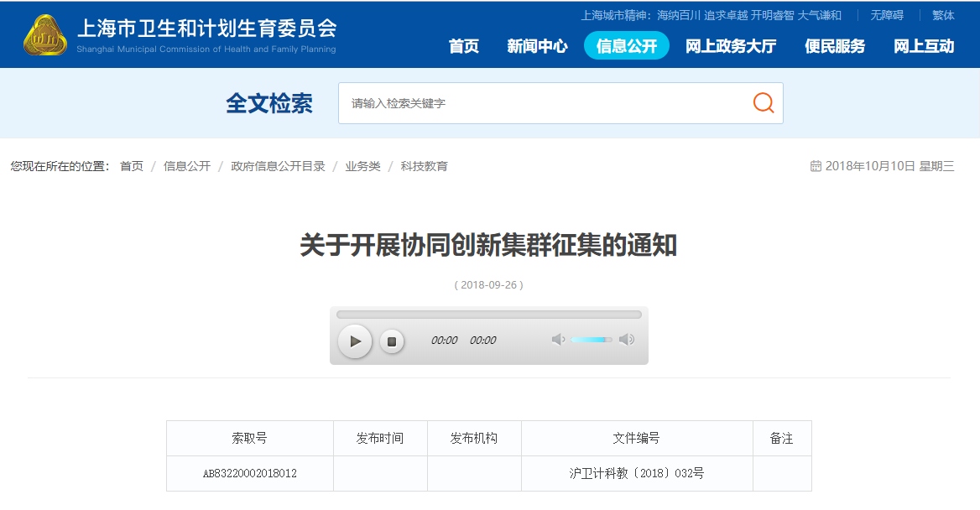The height and width of the screenshot is (510, 980).
Task: Click the site title 上海市卫生和计划生育委员会
Action: 207,29
